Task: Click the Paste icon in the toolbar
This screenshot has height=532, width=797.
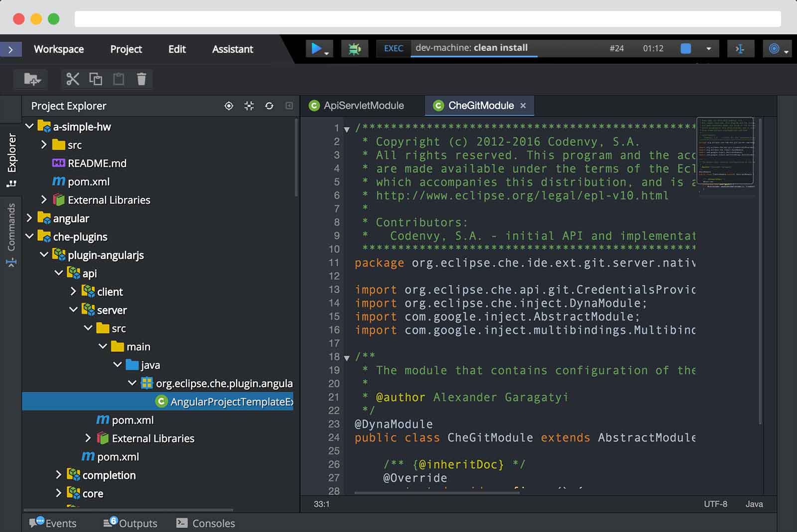Action: (x=118, y=79)
